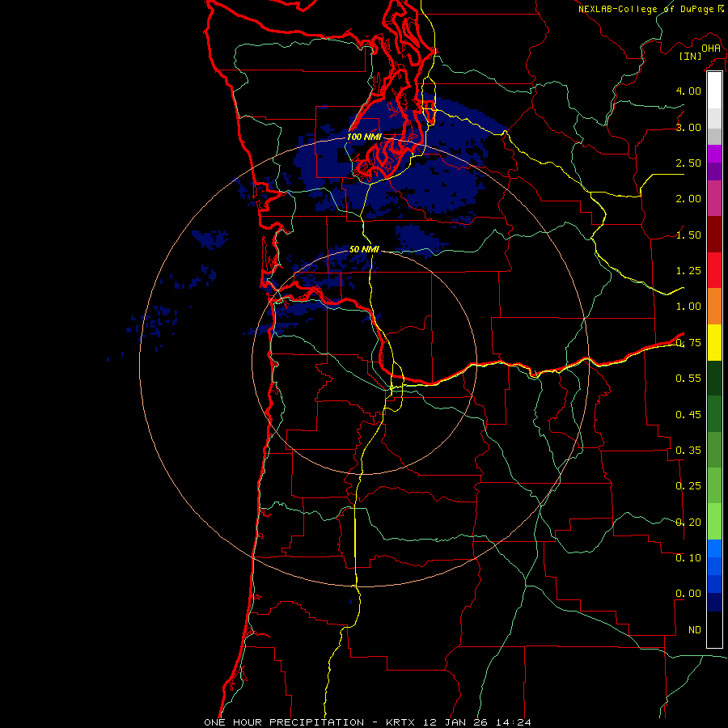This screenshot has height=728, width=728.
Task: Pick the white swatch in the legend
Action: tap(714, 91)
